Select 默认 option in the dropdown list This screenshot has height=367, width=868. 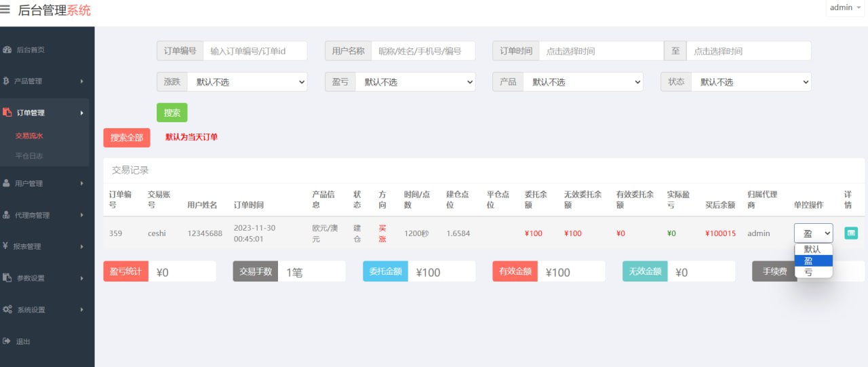[813, 249]
